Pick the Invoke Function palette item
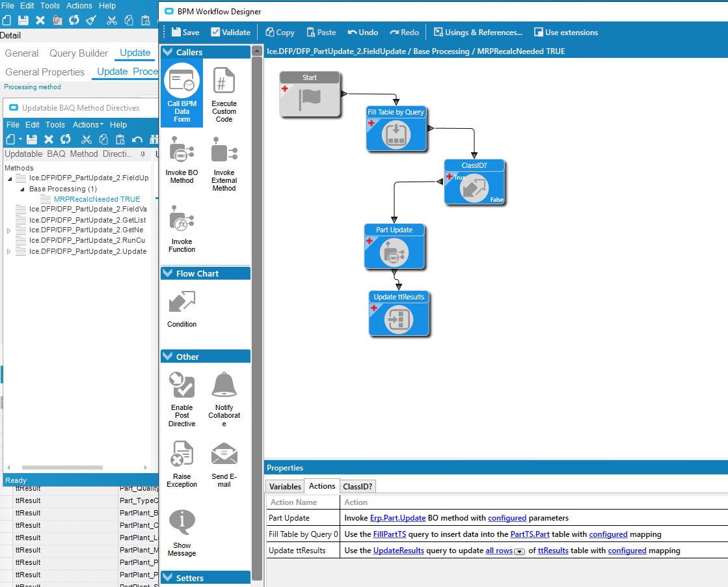The image size is (728, 587). [x=182, y=229]
